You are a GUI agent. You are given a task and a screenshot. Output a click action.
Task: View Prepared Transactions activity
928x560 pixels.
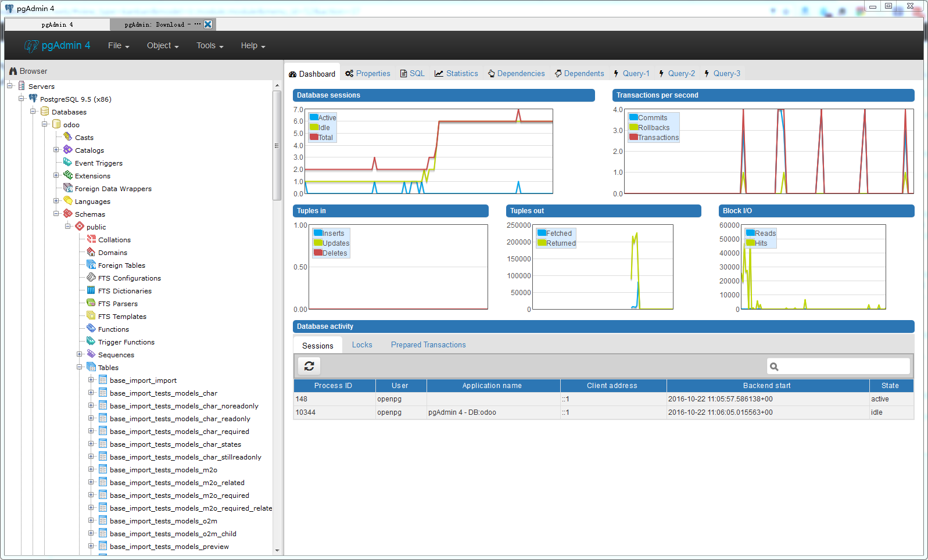tap(428, 345)
